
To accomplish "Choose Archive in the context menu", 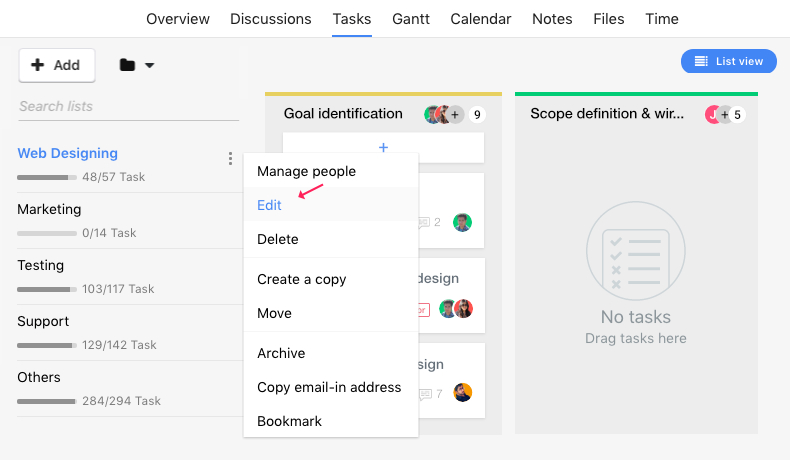I will coord(281,353).
